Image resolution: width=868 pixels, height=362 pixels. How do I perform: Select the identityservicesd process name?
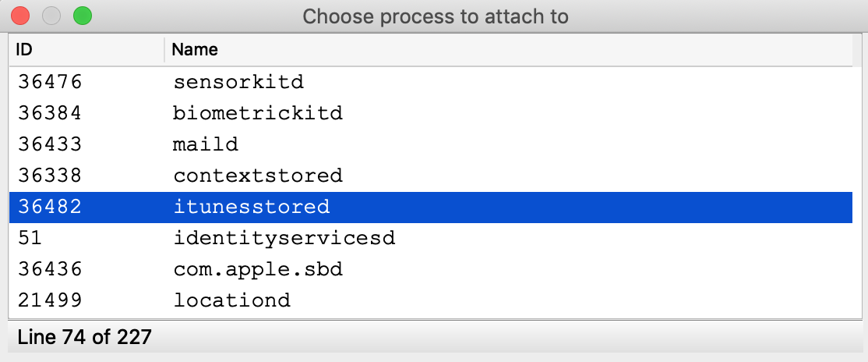(284, 238)
